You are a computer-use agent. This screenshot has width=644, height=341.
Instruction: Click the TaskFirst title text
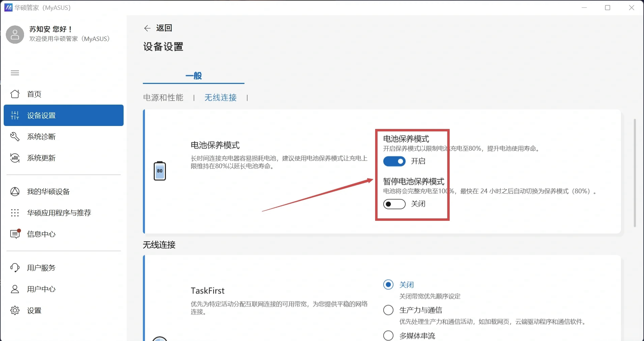point(208,291)
